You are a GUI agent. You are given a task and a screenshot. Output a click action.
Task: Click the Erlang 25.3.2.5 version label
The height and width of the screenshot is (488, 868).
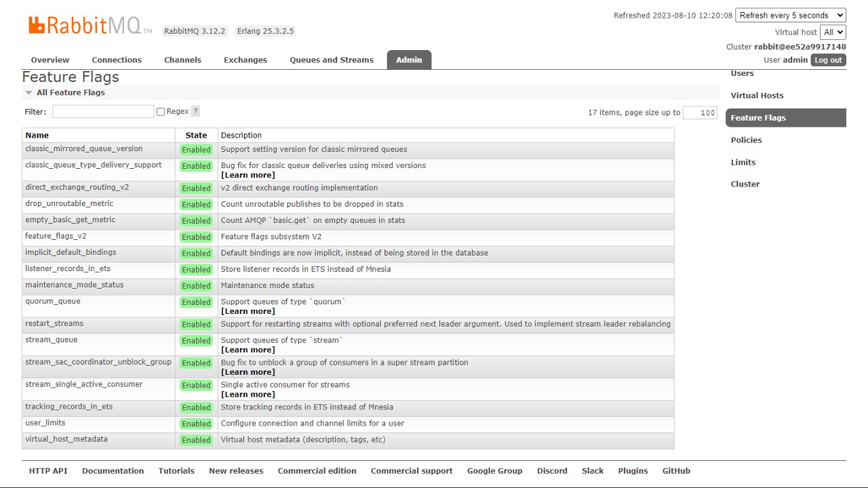(265, 31)
